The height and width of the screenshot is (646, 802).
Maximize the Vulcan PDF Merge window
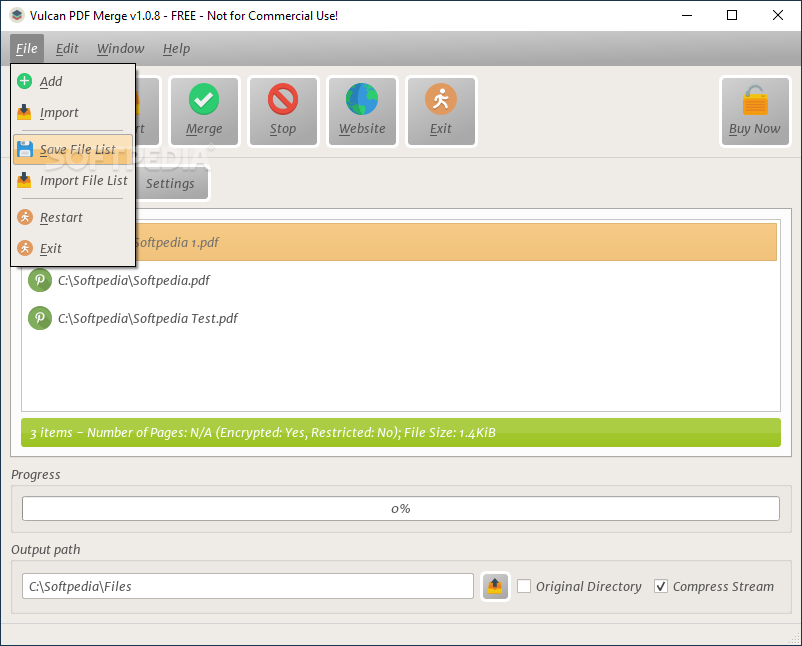pyautogui.click(x=732, y=15)
